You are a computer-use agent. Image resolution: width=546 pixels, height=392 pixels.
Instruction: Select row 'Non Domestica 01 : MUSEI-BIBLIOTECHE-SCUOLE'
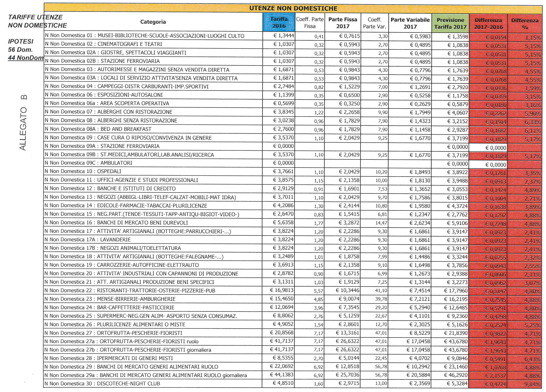coord(293,36)
